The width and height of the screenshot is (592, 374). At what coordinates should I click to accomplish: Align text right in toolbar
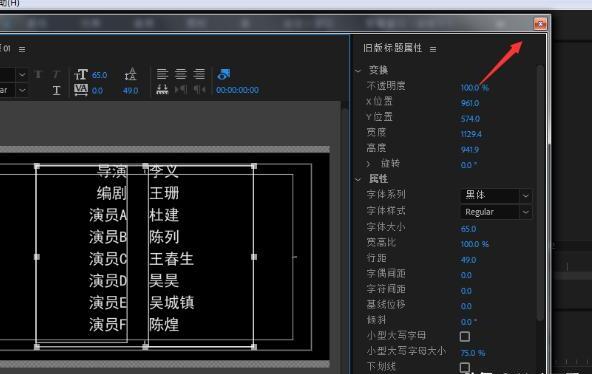coord(199,74)
